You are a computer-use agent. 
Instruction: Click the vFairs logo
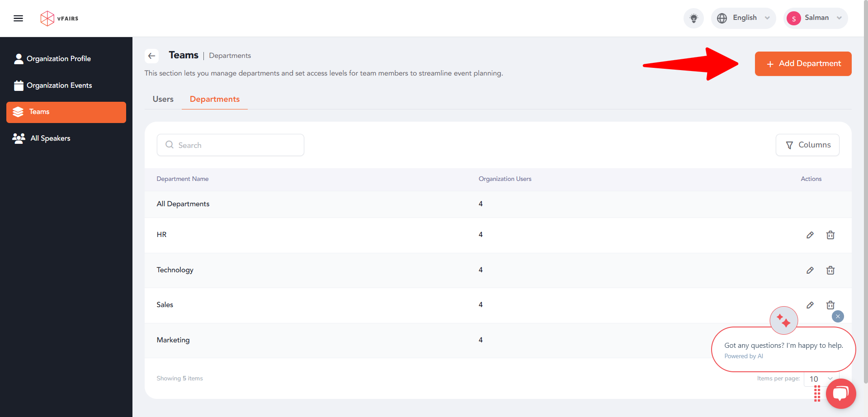click(59, 19)
